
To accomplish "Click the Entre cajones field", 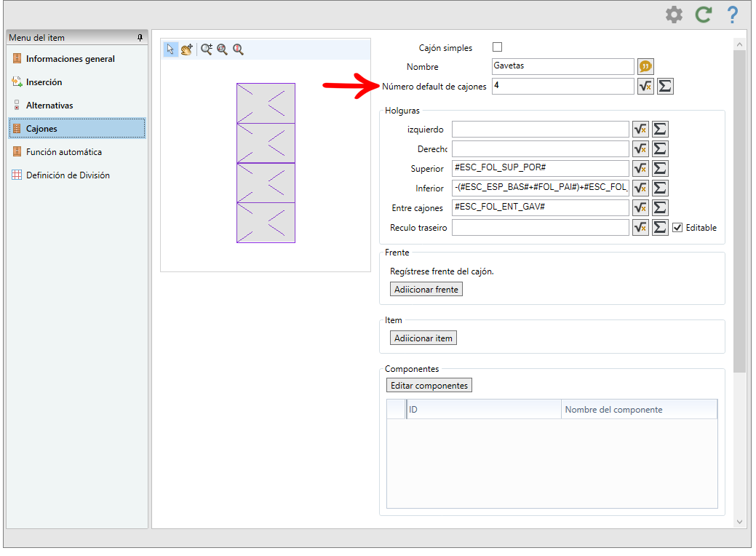I will pyautogui.click(x=541, y=208).
